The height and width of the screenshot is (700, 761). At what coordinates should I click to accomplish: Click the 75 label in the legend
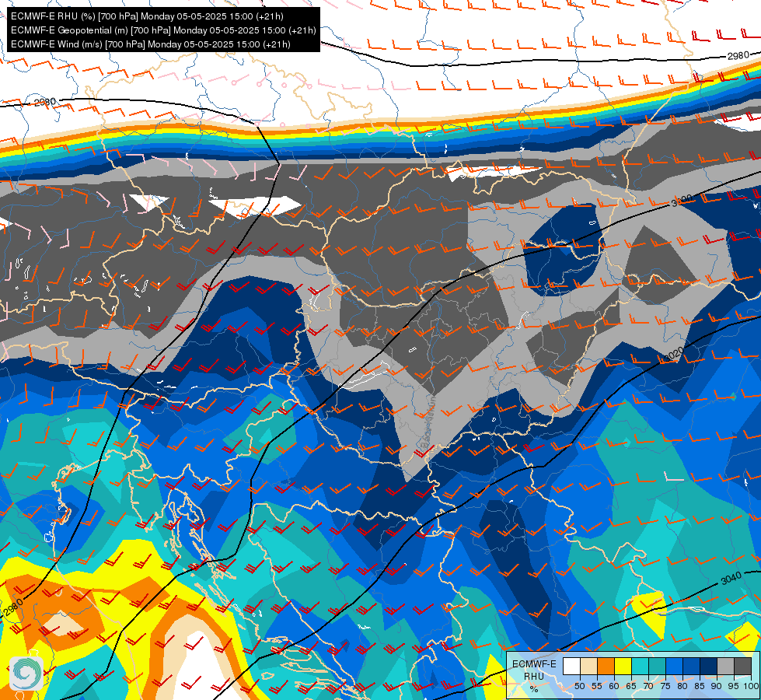[x=665, y=687]
